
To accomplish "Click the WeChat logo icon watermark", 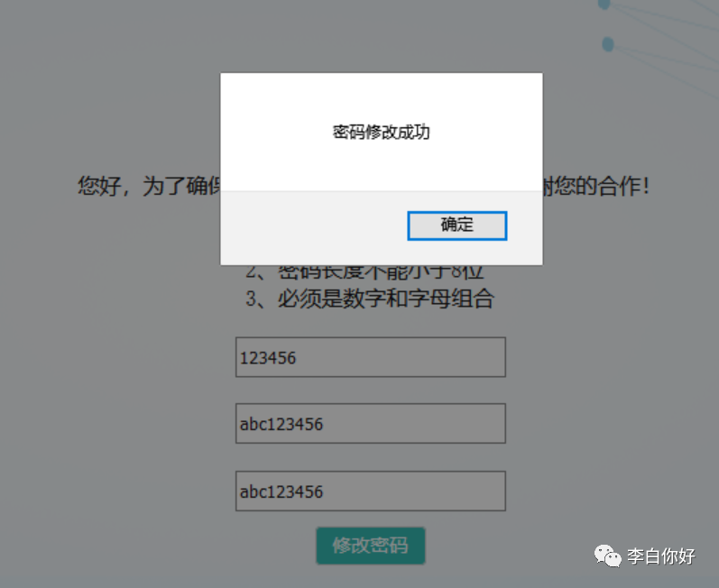I will [x=607, y=556].
